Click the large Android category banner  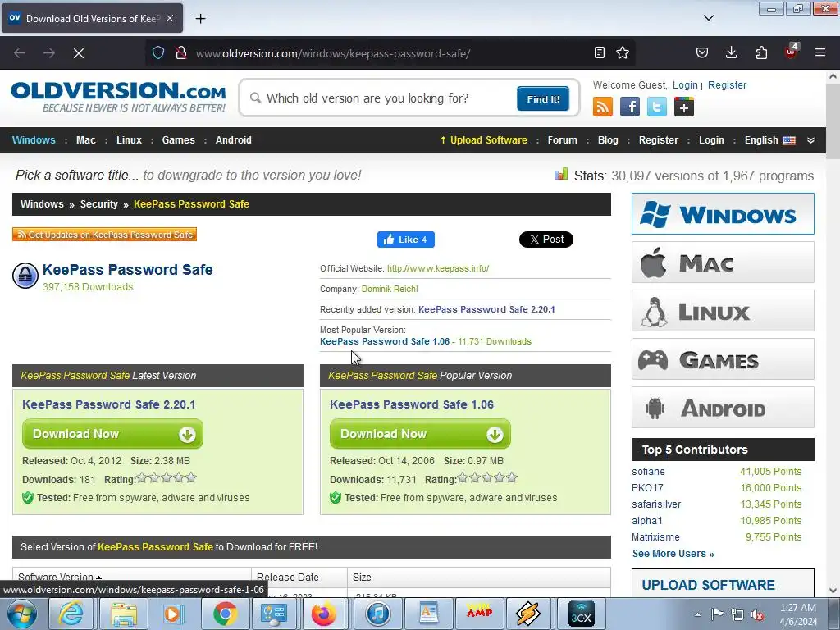723,407
